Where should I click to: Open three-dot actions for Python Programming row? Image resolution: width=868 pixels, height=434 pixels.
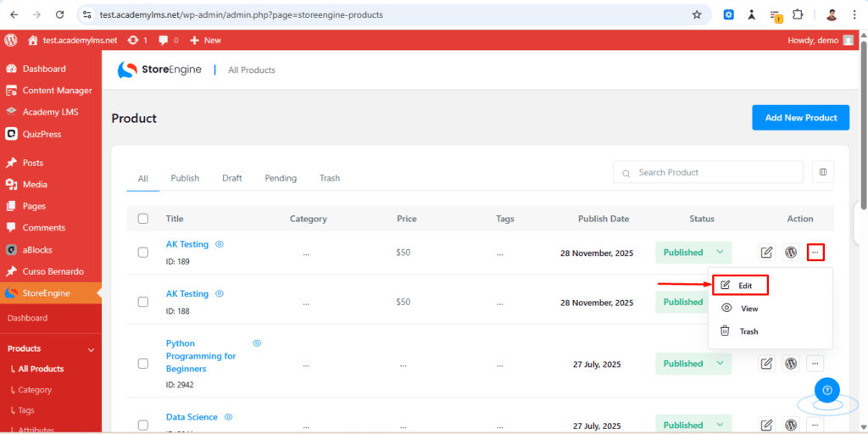(x=815, y=364)
